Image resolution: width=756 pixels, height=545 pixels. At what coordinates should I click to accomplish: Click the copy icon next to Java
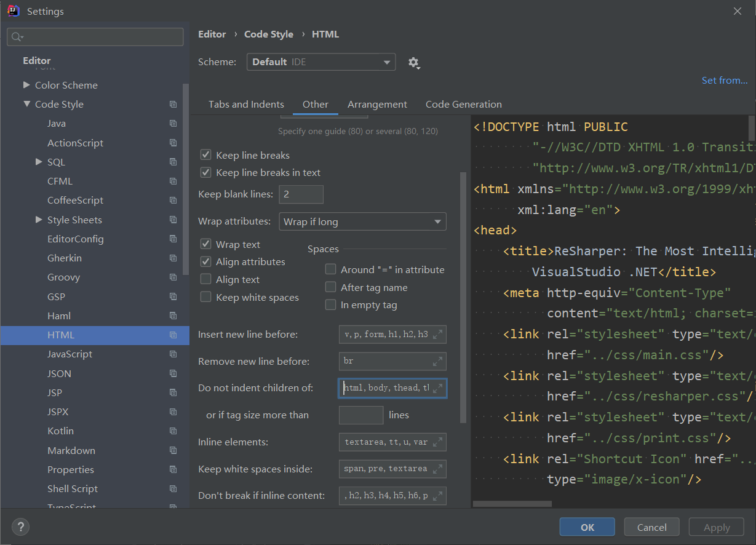[x=173, y=124]
